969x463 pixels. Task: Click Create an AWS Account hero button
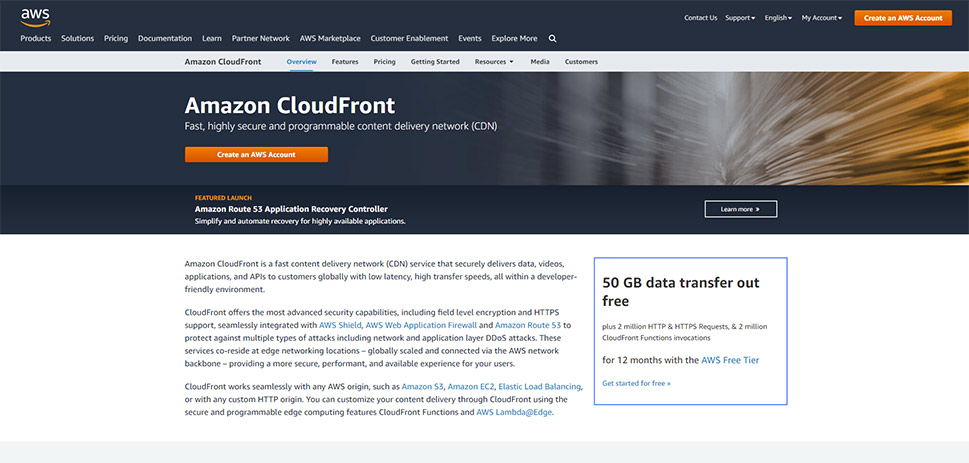point(256,155)
